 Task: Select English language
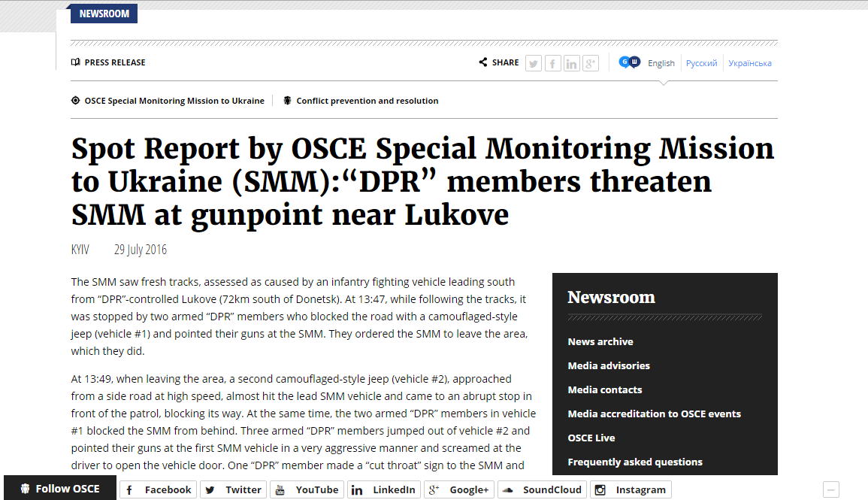[661, 63]
